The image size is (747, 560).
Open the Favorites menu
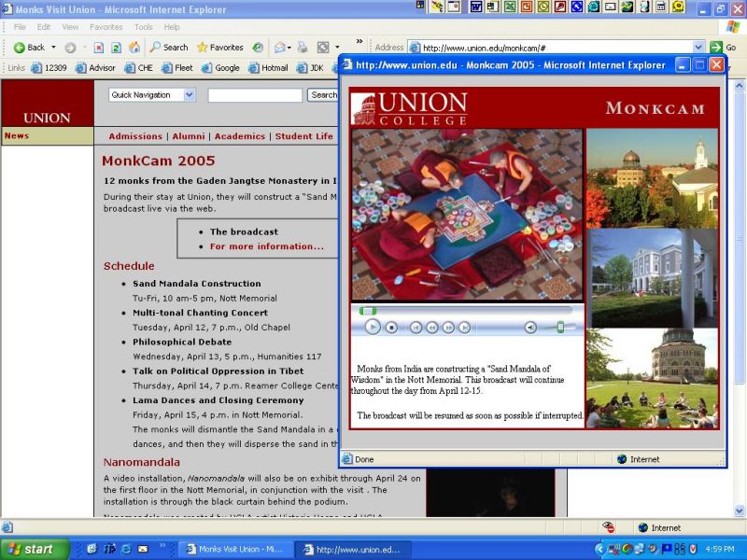pyautogui.click(x=106, y=27)
